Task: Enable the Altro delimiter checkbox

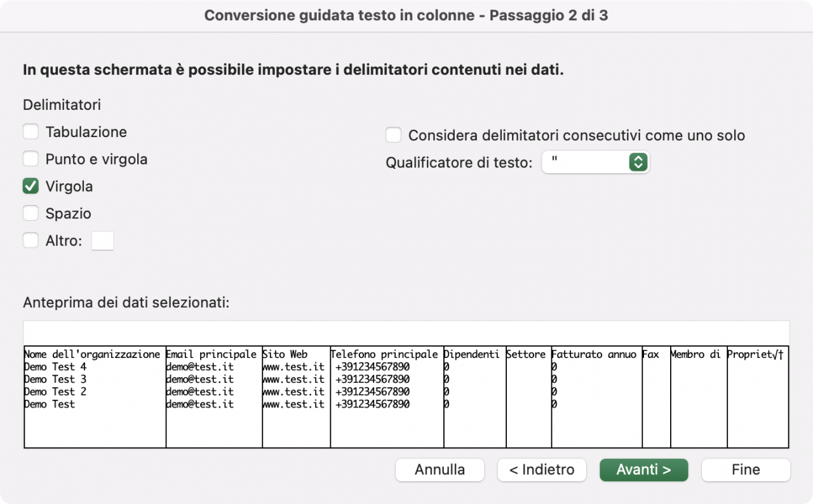Action: click(x=30, y=241)
